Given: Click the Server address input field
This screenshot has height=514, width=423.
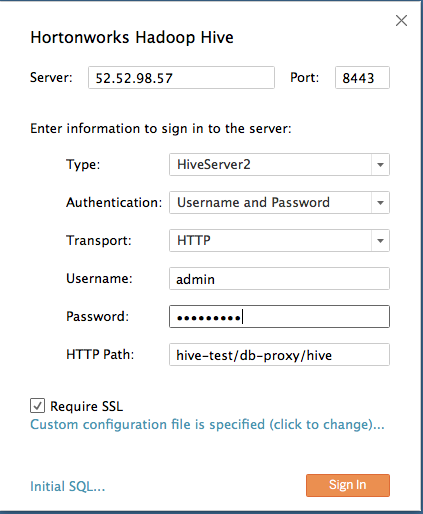Looking at the screenshot, I should (181, 78).
